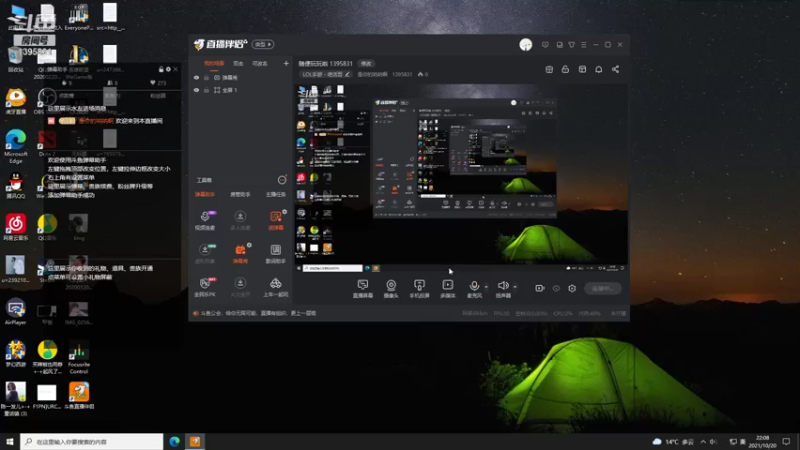800x450 pixels.
Task: Add a 多媒体 multimedia source
Action: tap(447, 288)
